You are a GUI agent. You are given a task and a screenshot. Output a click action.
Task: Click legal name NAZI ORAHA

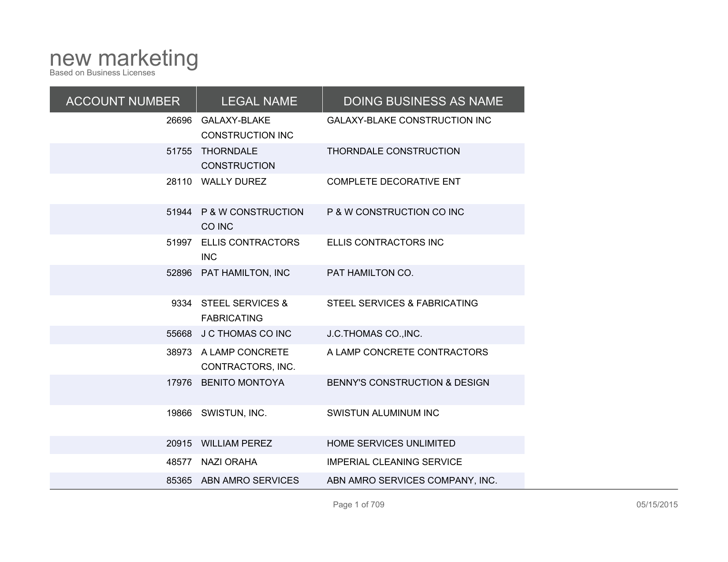[229, 462]
